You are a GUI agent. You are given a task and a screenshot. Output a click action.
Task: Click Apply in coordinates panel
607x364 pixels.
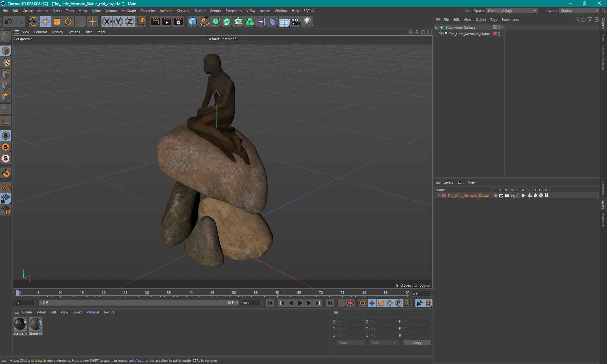pos(417,343)
